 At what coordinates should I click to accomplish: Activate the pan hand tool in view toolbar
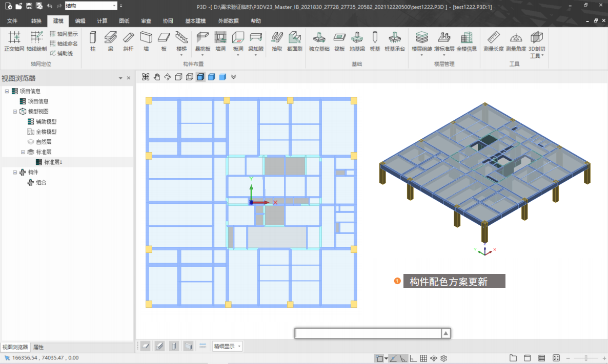coord(157,77)
